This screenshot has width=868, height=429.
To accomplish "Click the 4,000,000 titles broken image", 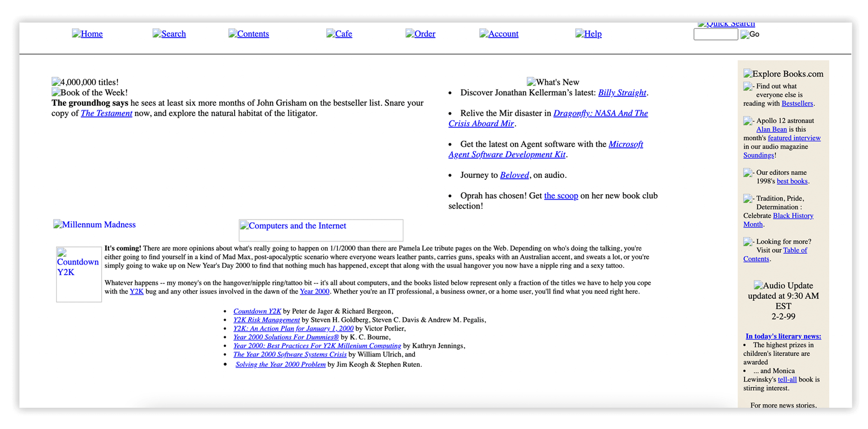I will (x=85, y=82).
